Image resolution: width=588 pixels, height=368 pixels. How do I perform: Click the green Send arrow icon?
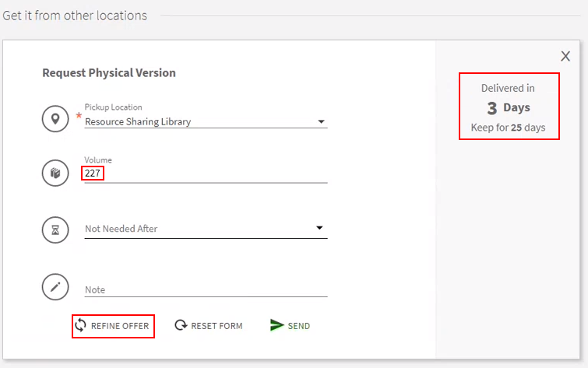[x=276, y=325]
